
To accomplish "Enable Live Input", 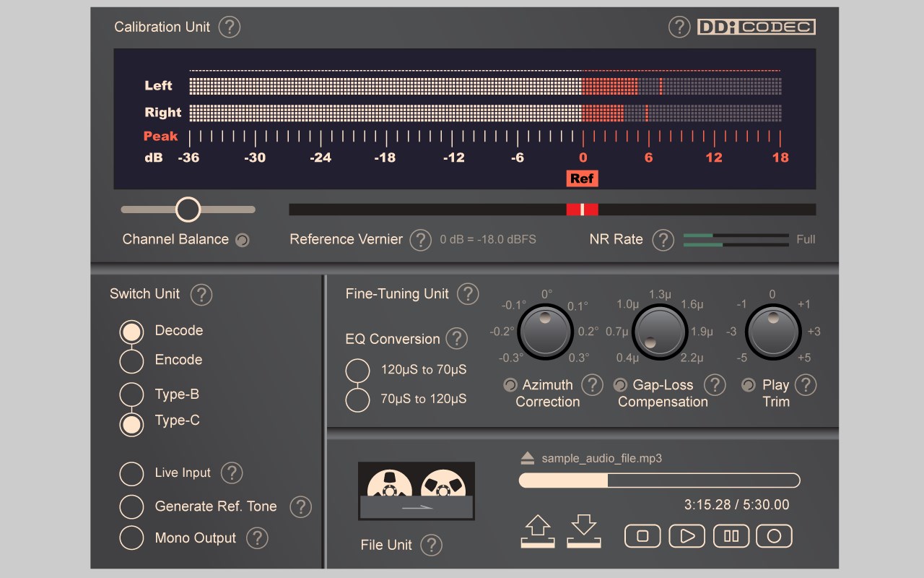I will [x=131, y=474].
